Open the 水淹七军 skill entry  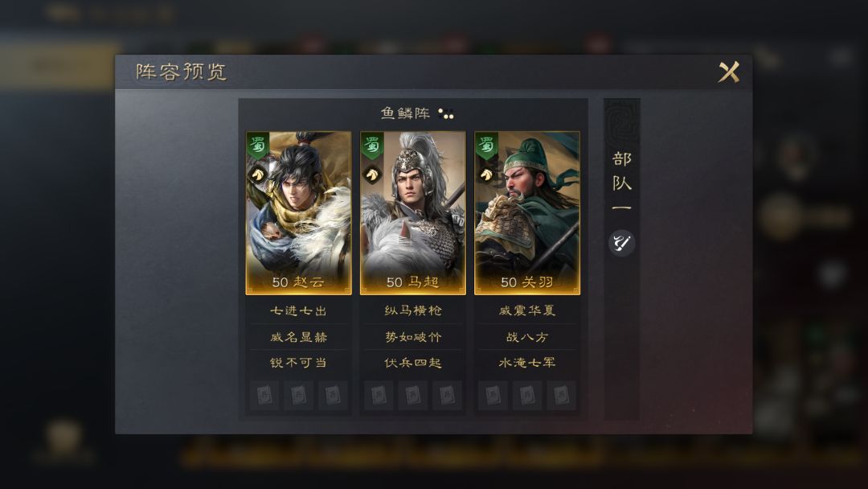tap(527, 363)
